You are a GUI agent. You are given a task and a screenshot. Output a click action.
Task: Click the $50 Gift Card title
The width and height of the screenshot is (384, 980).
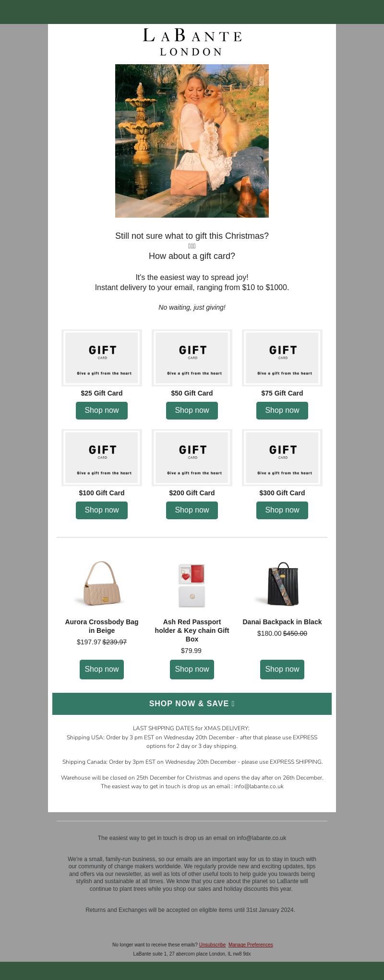click(x=192, y=393)
